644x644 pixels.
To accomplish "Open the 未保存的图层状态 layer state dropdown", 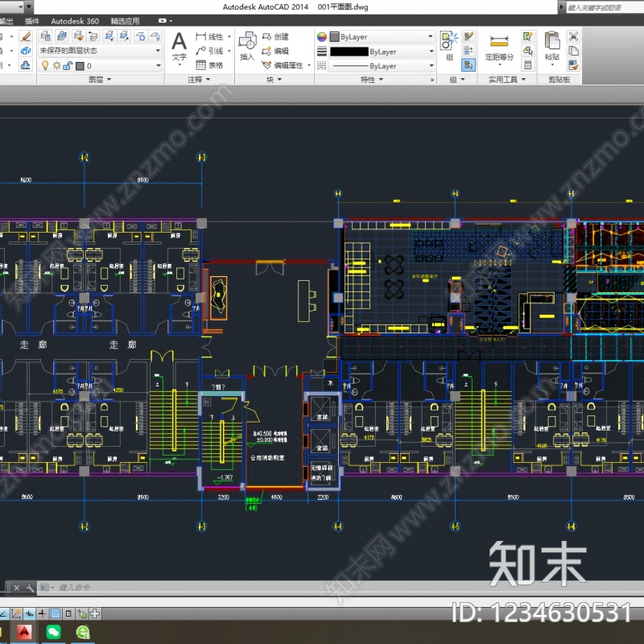I will (x=100, y=51).
